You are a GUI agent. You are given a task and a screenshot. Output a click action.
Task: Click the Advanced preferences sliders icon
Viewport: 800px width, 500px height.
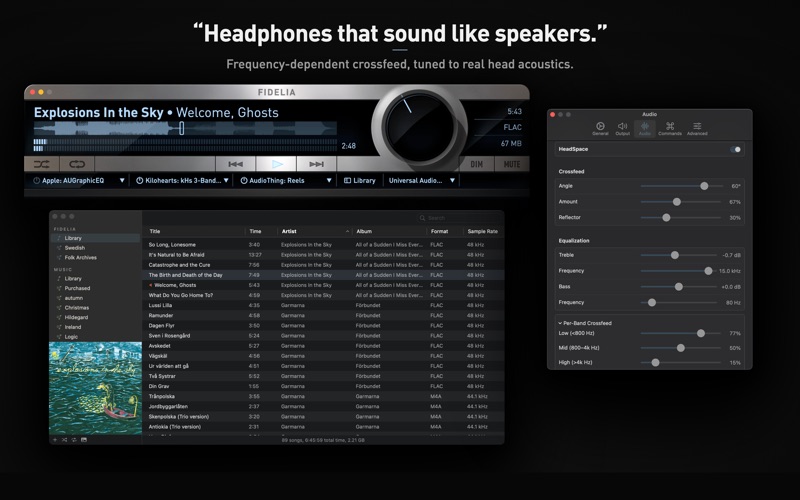coord(697,129)
